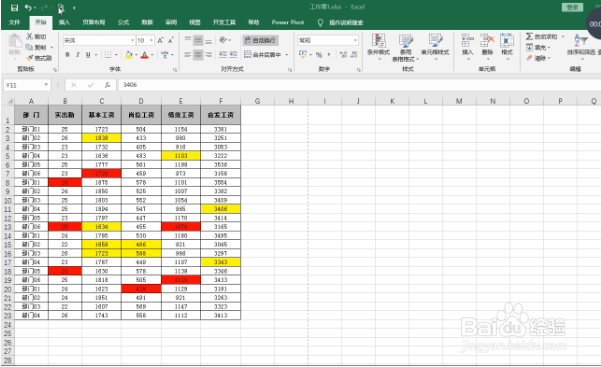Click the Sign in (登录) button
This screenshot has height=367, width=601.
572,7
